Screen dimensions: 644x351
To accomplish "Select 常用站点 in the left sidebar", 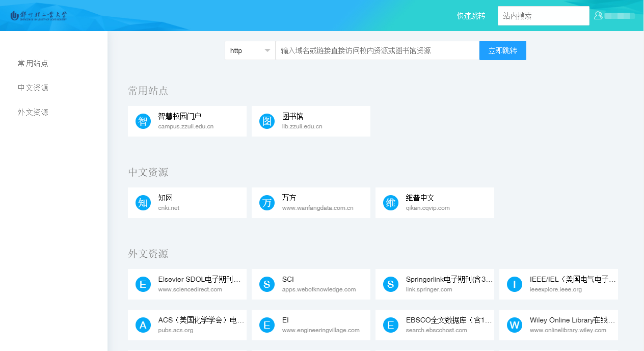I will click(33, 63).
